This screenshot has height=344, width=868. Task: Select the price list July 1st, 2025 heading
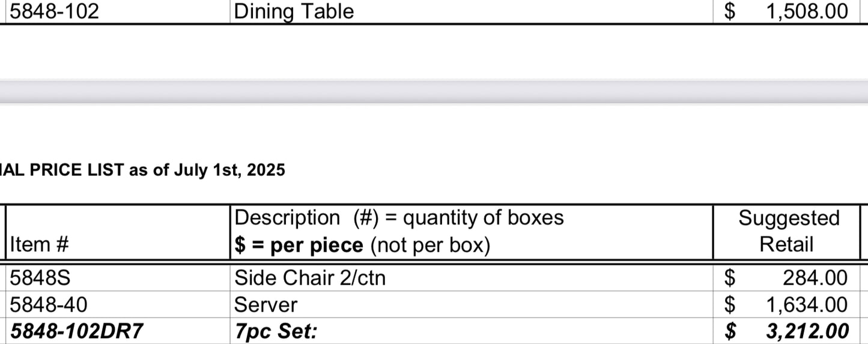[143, 170]
